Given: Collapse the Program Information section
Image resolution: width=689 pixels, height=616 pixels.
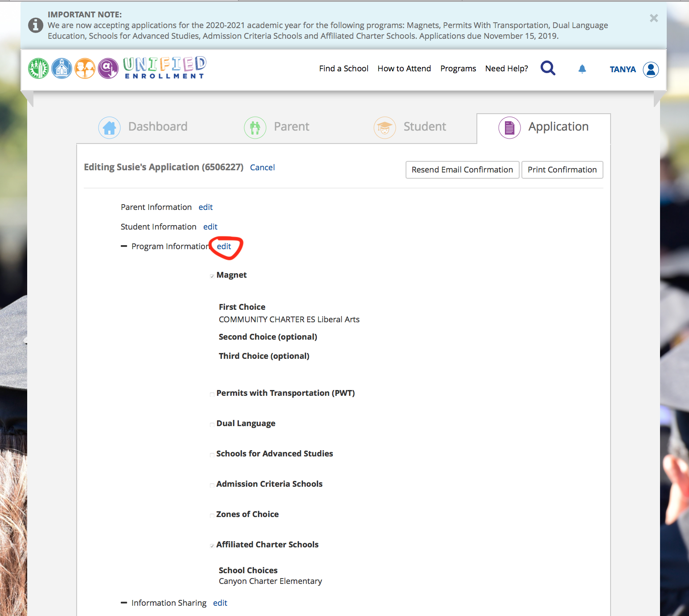Looking at the screenshot, I should [x=124, y=246].
